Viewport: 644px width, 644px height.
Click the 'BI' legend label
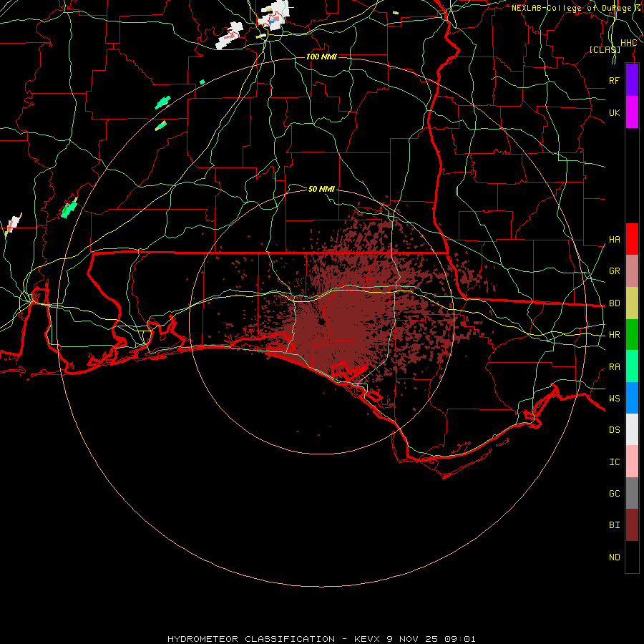pyautogui.click(x=614, y=525)
